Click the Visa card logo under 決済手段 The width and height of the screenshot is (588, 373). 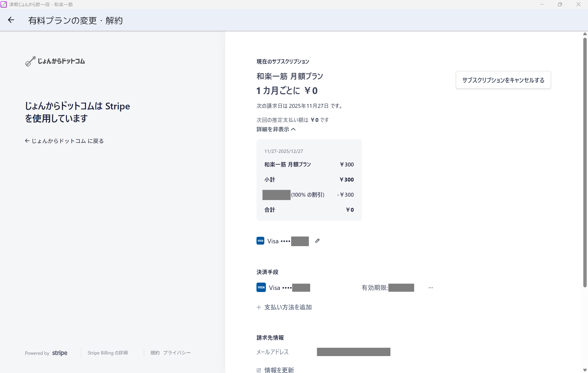pyautogui.click(x=261, y=287)
